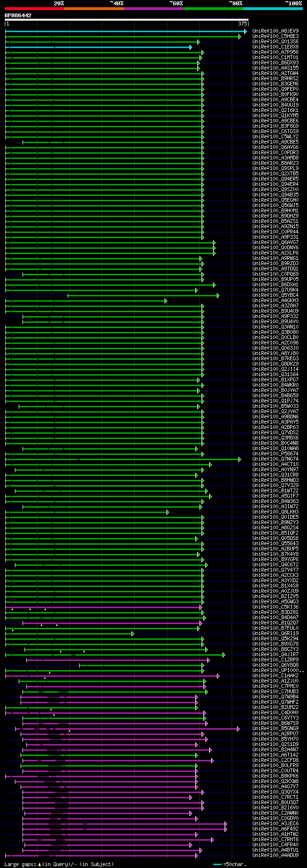Screen dimensions: 307x868
Task: Click the long purple bar for UniRef100_B5GNG9
Action: click(x=127, y=729)
